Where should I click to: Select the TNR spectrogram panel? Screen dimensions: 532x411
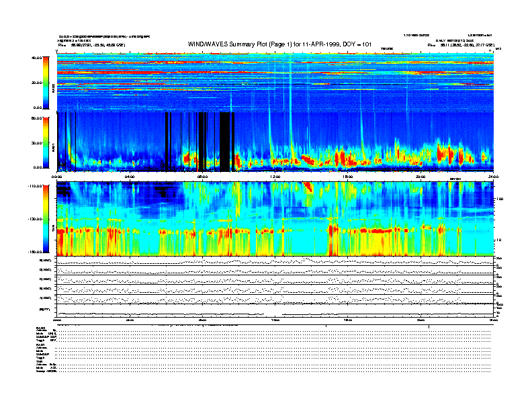pyautogui.click(x=275, y=218)
